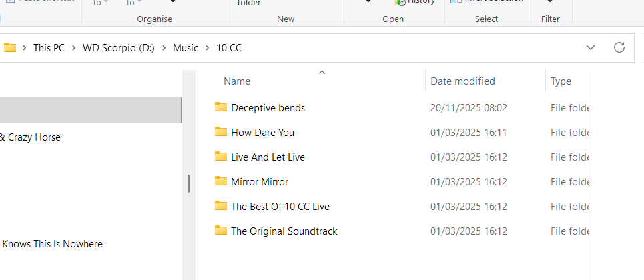Open History in the ribbon
This screenshot has height=280, width=644.
coord(415,3)
